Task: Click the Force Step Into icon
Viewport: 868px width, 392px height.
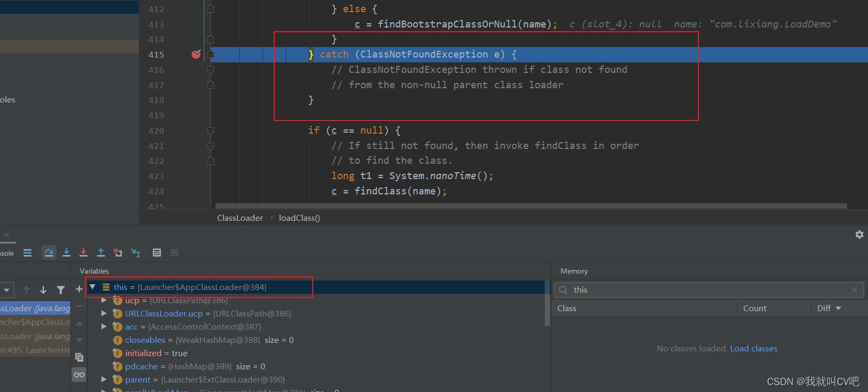Action: (x=83, y=253)
